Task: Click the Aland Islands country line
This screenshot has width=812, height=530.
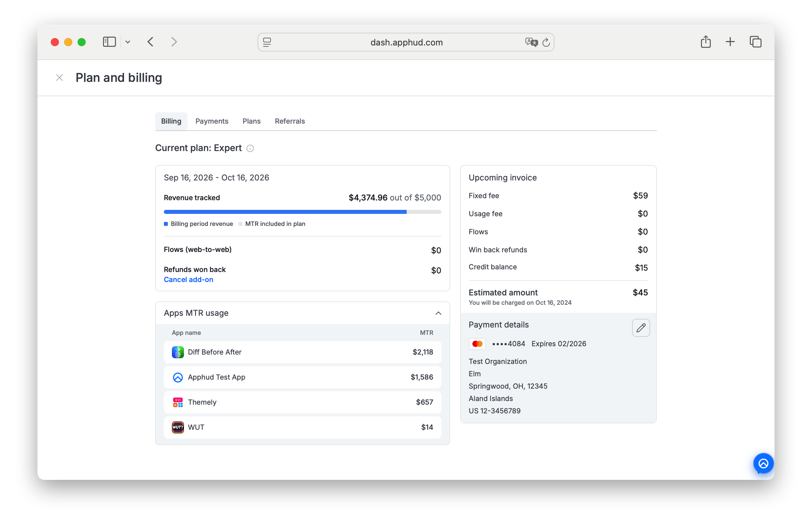Action: point(491,399)
